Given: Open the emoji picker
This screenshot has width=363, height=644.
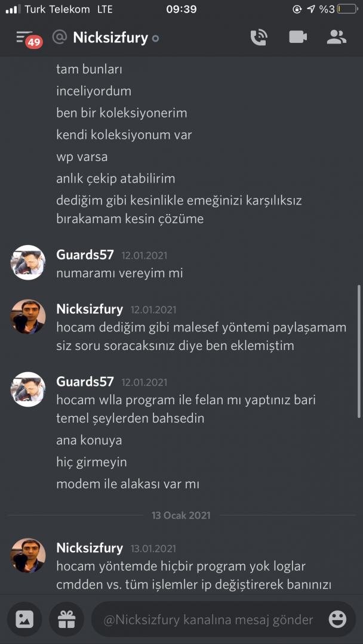Looking at the screenshot, I should tap(337, 620).
